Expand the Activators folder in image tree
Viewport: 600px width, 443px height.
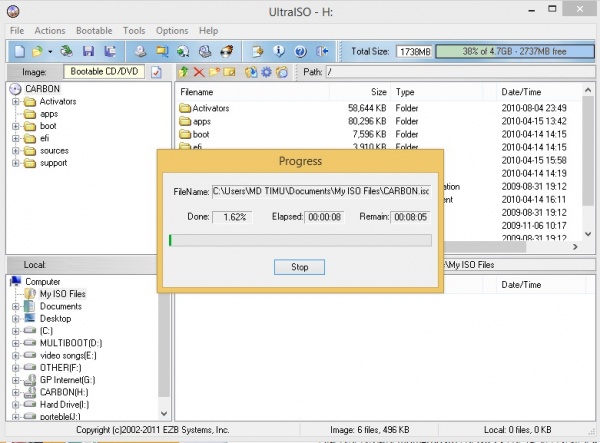coord(16,102)
